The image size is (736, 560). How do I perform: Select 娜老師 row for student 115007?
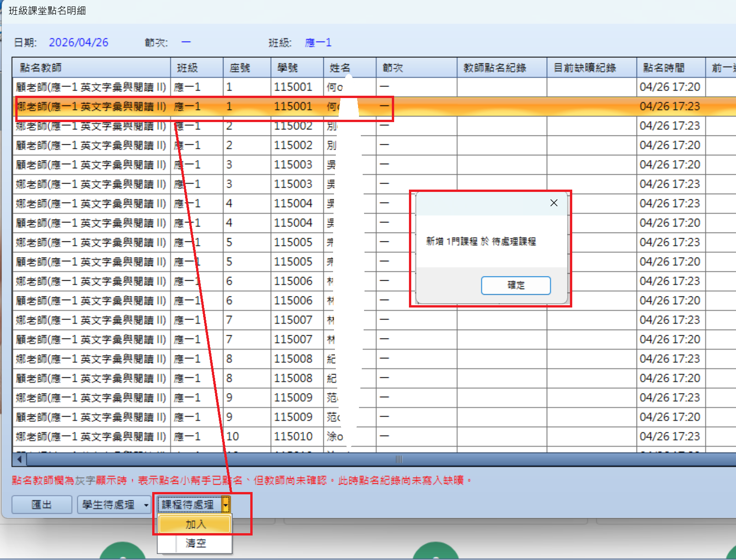(374, 320)
